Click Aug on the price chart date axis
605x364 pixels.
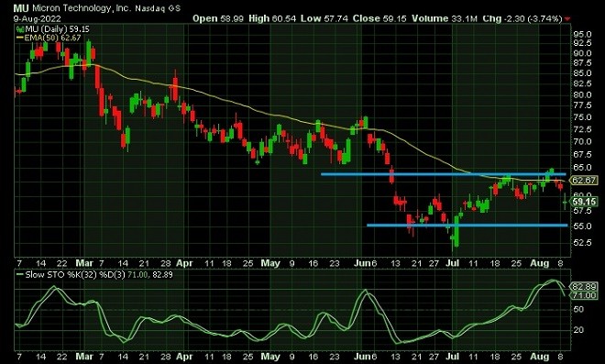pyautogui.click(x=539, y=263)
